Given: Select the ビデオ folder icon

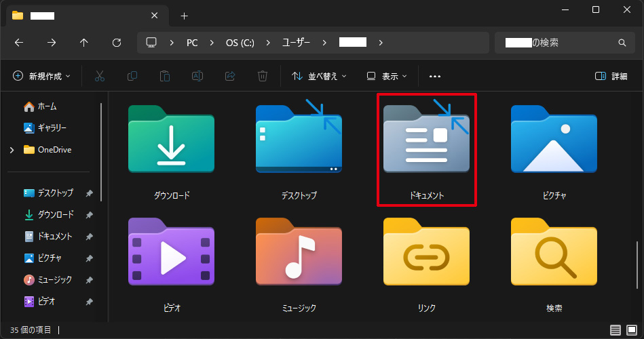Looking at the screenshot, I should click(171, 252).
